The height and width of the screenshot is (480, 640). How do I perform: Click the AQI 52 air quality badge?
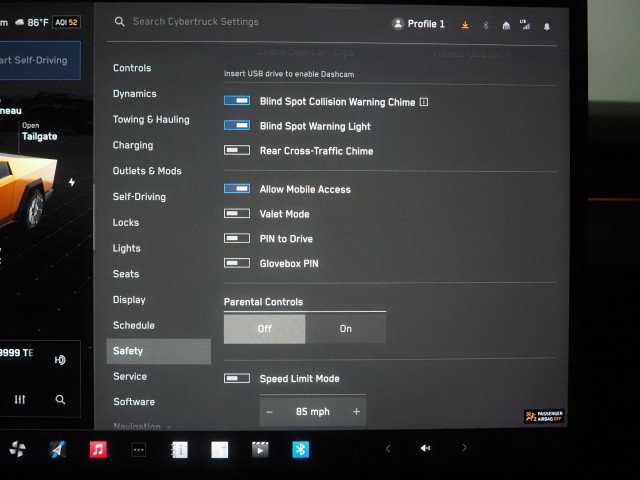[x=66, y=22]
